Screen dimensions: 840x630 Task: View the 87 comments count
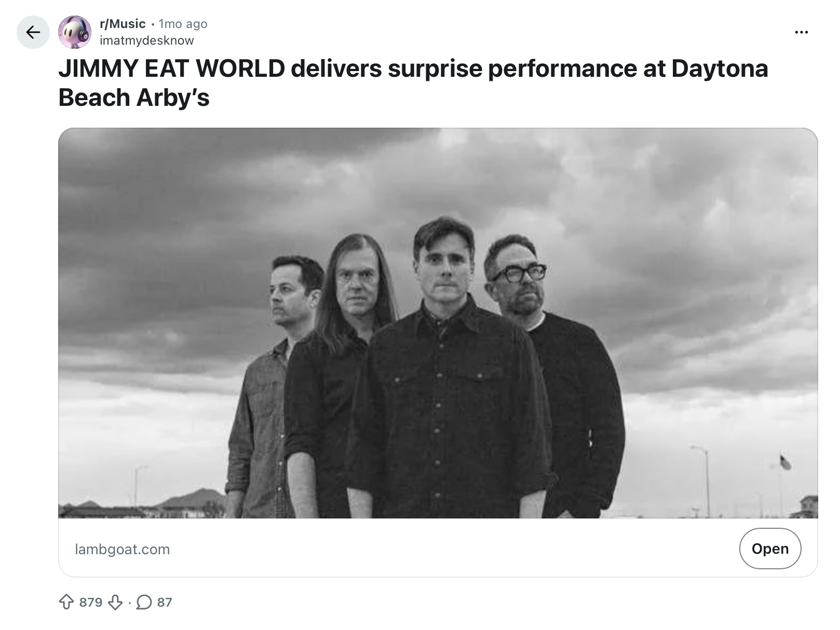(x=165, y=602)
